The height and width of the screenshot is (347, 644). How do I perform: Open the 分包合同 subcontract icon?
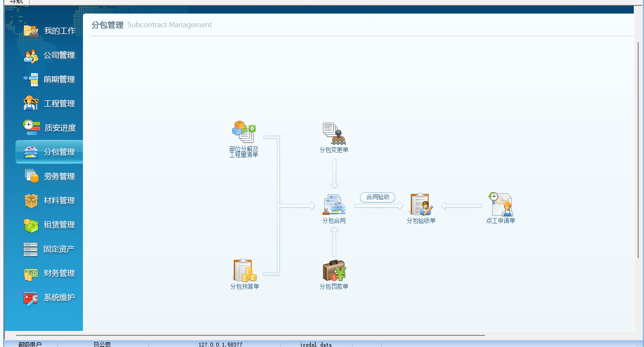coord(334,205)
